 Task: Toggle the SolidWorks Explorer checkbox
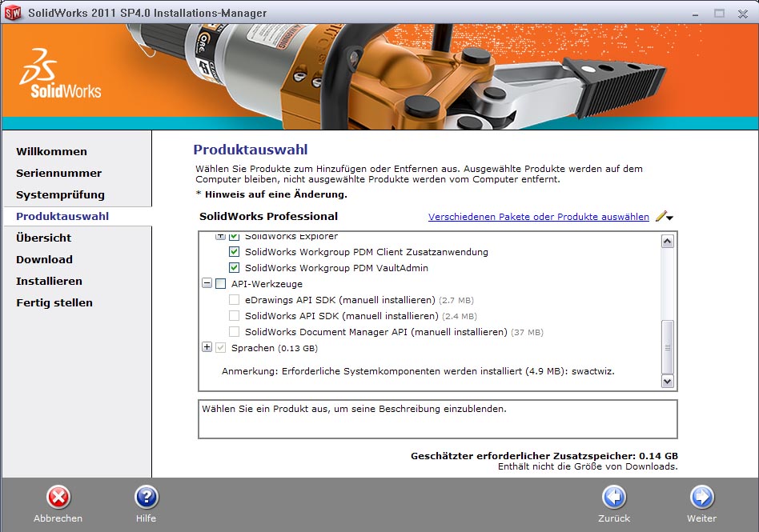[x=235, y=237]
